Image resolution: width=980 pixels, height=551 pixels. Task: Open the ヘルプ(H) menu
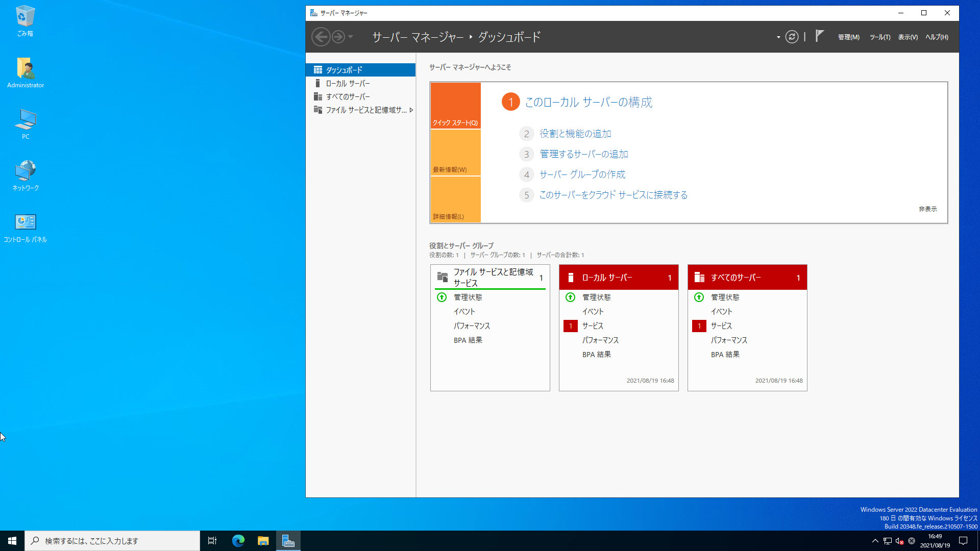pyautogui.click(x=937, y=37)
